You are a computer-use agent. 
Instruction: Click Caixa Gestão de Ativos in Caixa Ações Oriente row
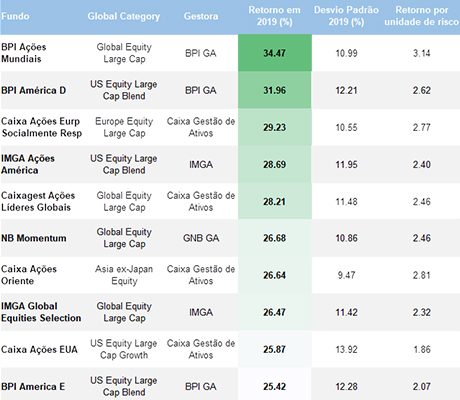click(x=201, y=275)
